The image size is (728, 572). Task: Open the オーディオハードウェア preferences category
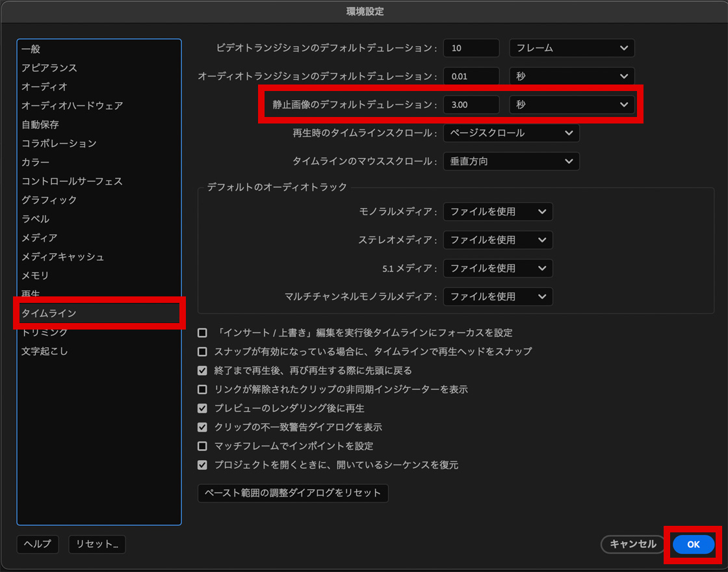[72, 105]
